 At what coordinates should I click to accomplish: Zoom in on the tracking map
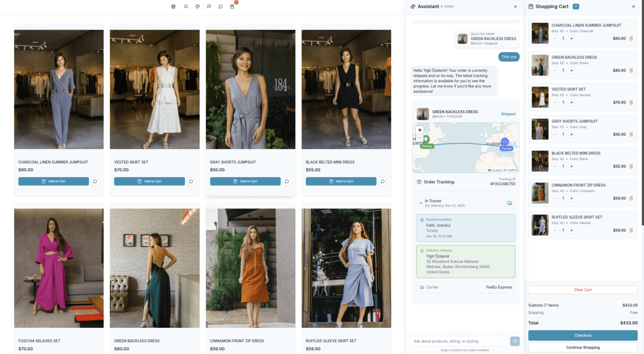click(420, 130)
